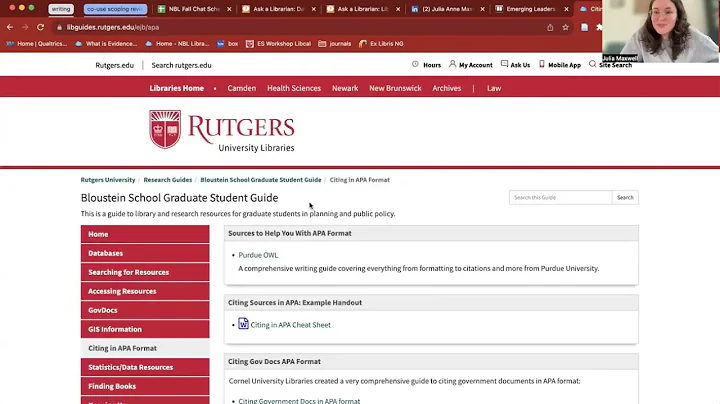This screenshot has height=404, width=720.
Task: Click Research Guides breadcrumb
Action: (x=168, y=180)
